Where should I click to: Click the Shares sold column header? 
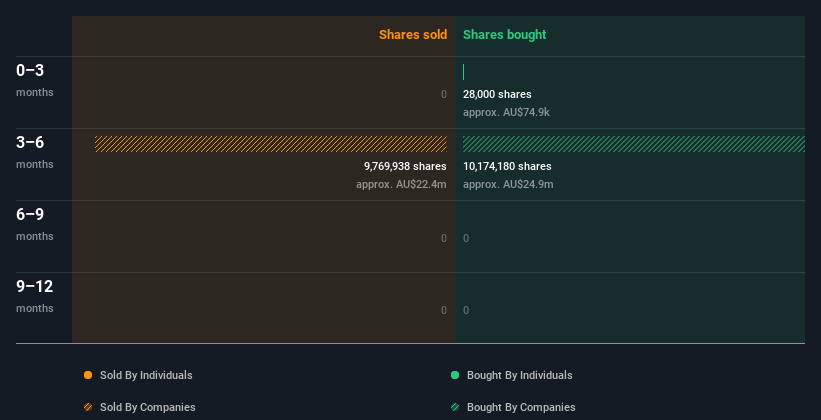pos(413,35)
